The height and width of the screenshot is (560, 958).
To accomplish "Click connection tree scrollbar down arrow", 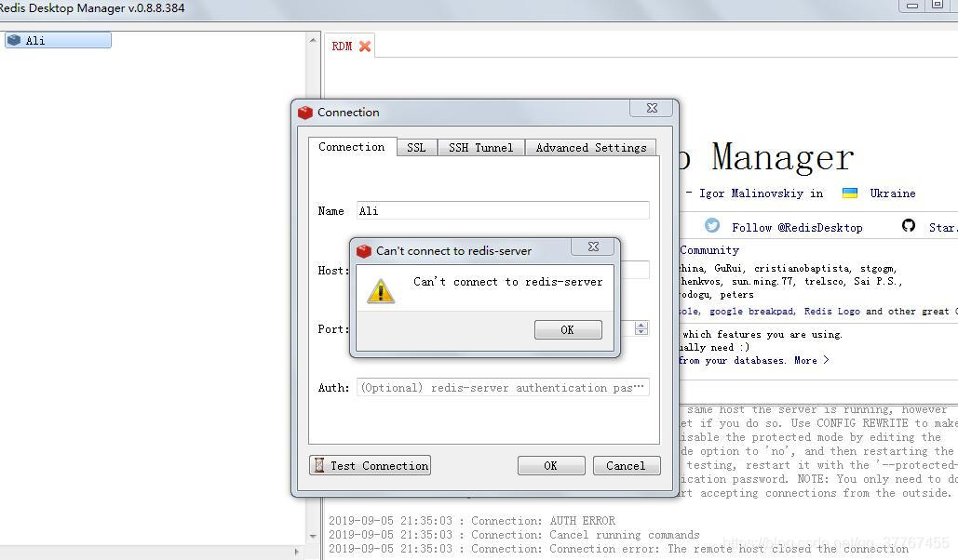I will pos(313,536).
